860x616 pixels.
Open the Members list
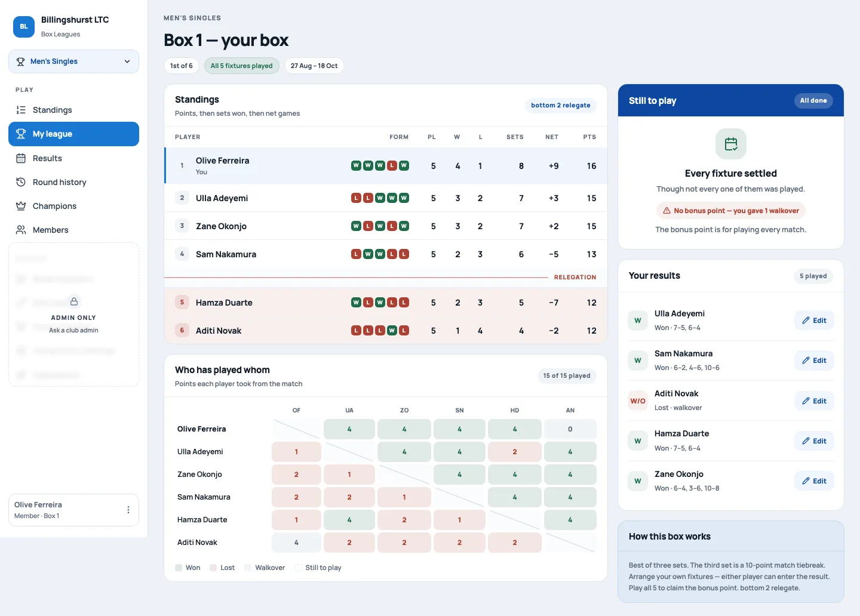[73, 230]
